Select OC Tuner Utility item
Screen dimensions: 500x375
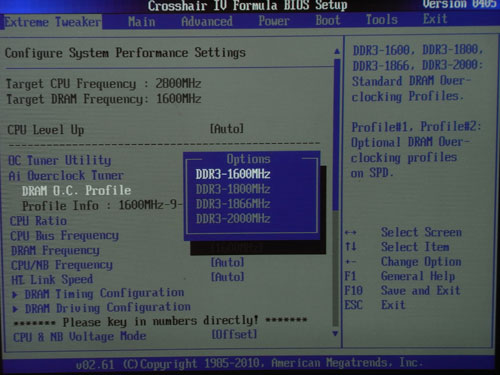coord(59,161)
